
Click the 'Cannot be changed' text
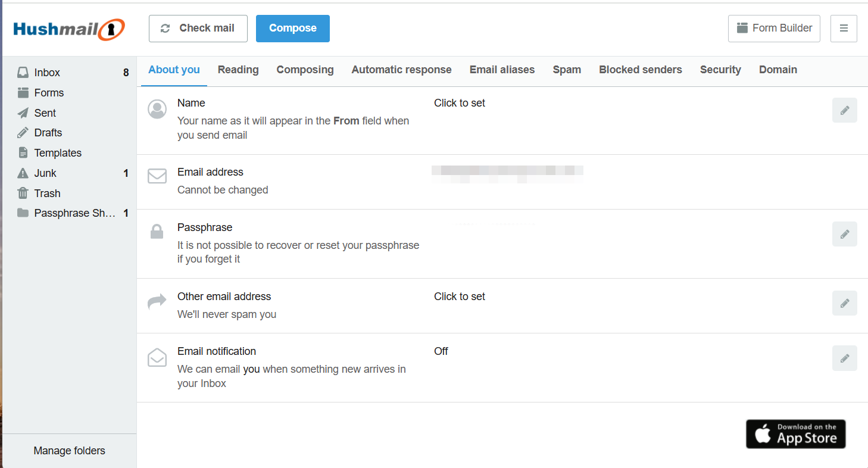click(223, 190)
